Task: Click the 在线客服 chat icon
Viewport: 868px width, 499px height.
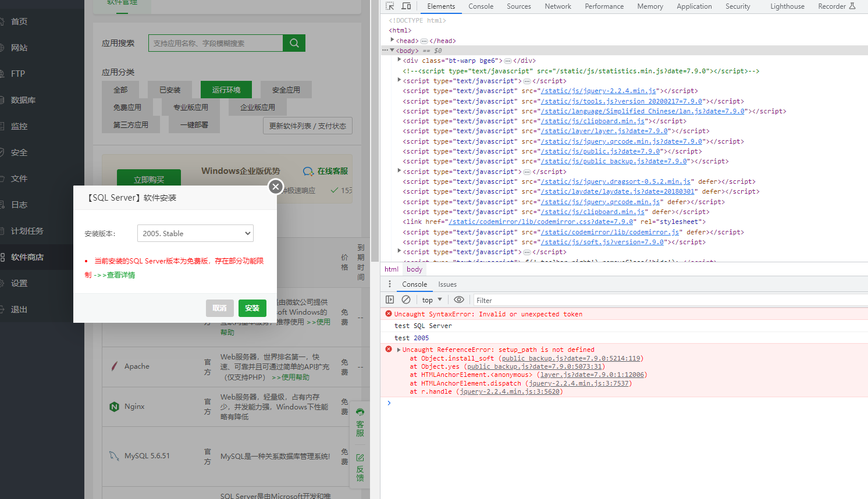Action: (308, 171)
